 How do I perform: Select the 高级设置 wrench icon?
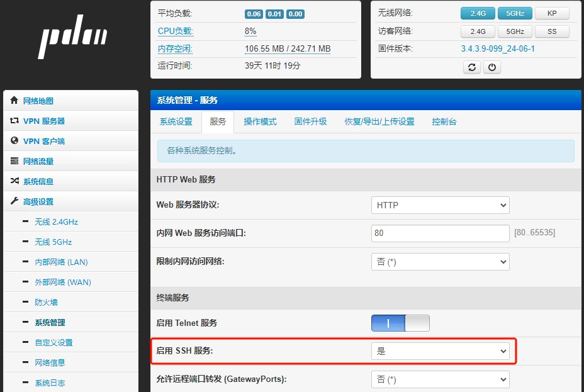[x=14, y=201]
